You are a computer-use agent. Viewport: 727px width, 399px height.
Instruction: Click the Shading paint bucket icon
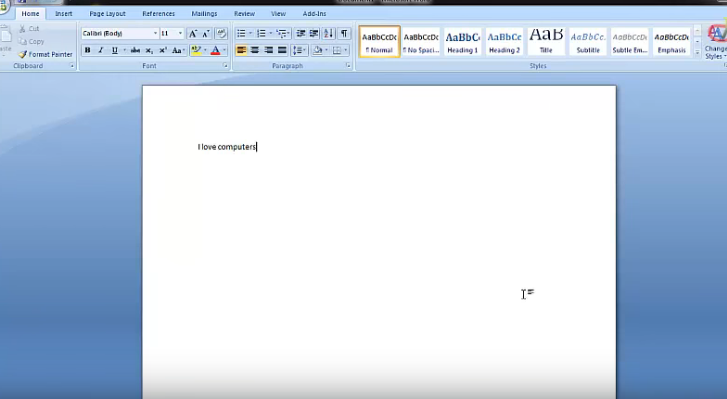318,50
